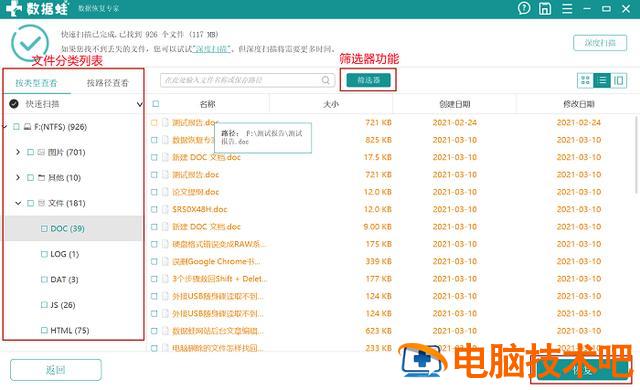Collapse the 文件 (181) tree node arrow
This screenshot has width=640, height=390.
pyautogui.click(x=18, y=203)
